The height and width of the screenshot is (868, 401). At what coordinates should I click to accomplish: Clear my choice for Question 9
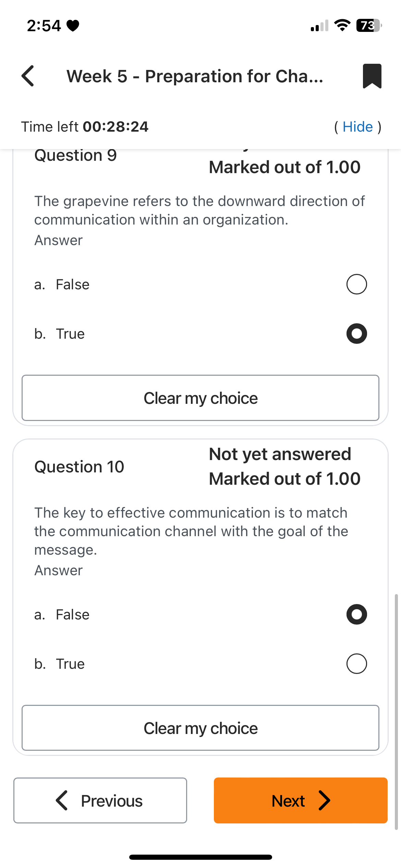click(x=200, y=398)
